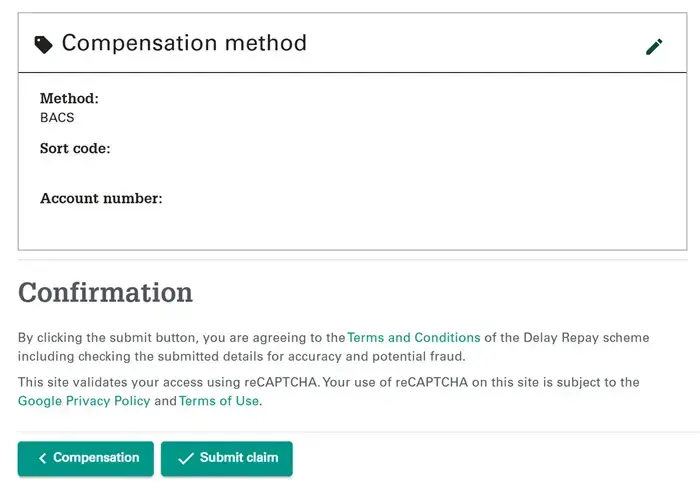Click the tag icon beside Compensation method
Screen dimensions: 700x500
[x=43, y=45]
